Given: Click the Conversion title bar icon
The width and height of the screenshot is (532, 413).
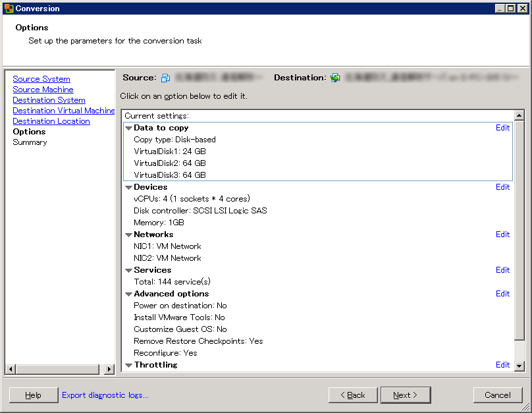Looking at the screenshot, I should click(x=9, y=9).
